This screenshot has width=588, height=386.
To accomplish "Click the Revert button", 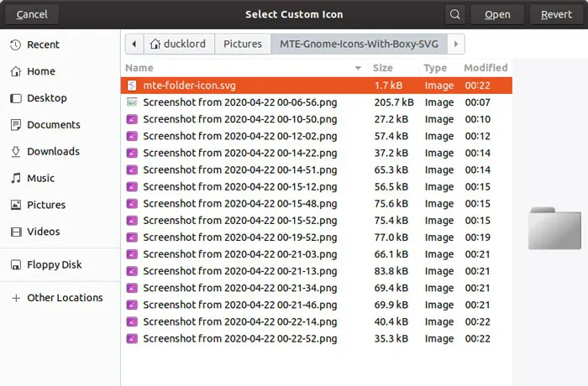I will (556, 14).
